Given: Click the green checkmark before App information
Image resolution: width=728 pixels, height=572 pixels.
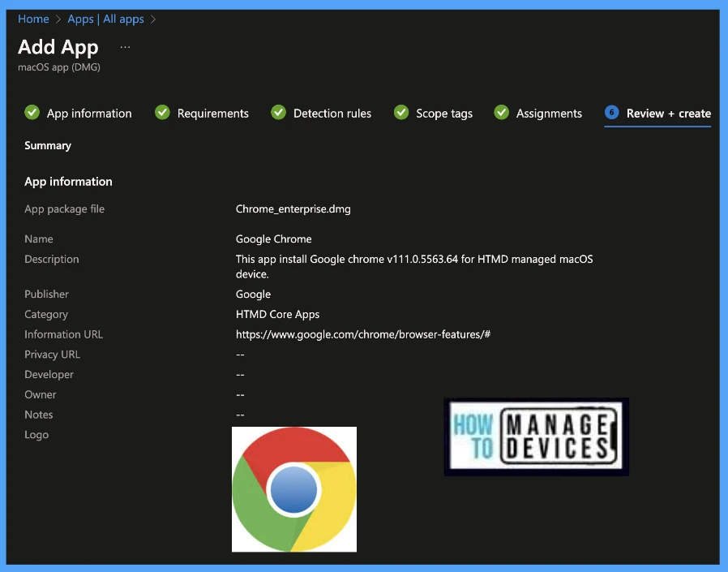Looking at the screenshot, I should point(32,113).
